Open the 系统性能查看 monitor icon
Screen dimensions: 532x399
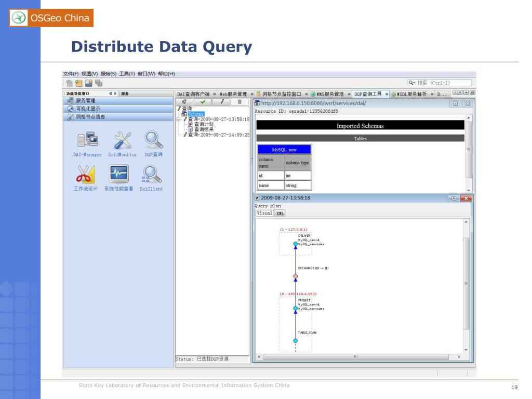[119, 174]
